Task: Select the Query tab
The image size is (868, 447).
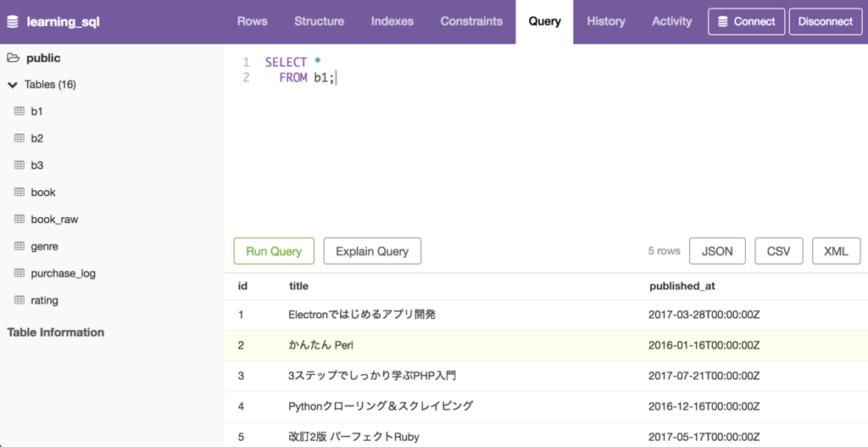Action: pos(544,21)
